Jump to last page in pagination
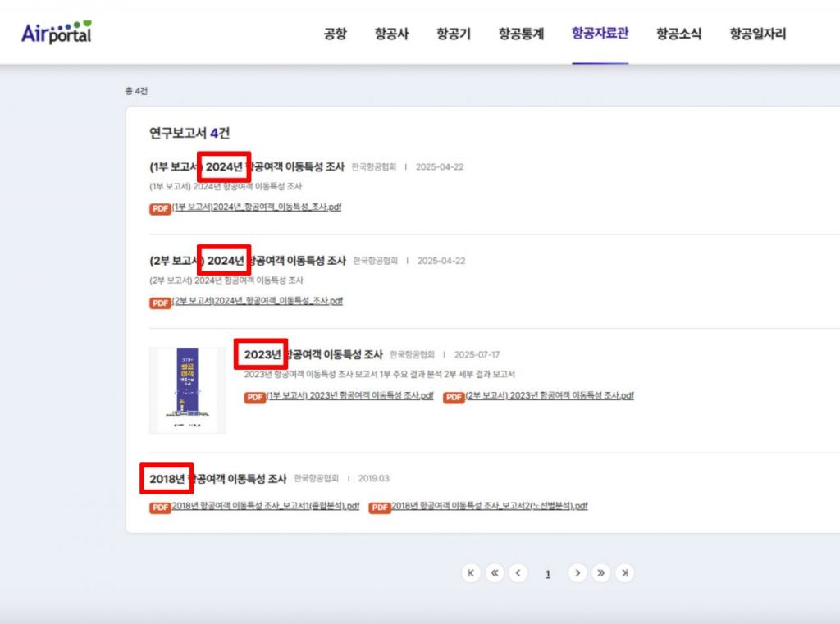This screenshot has height=624, width=840. 624,573
